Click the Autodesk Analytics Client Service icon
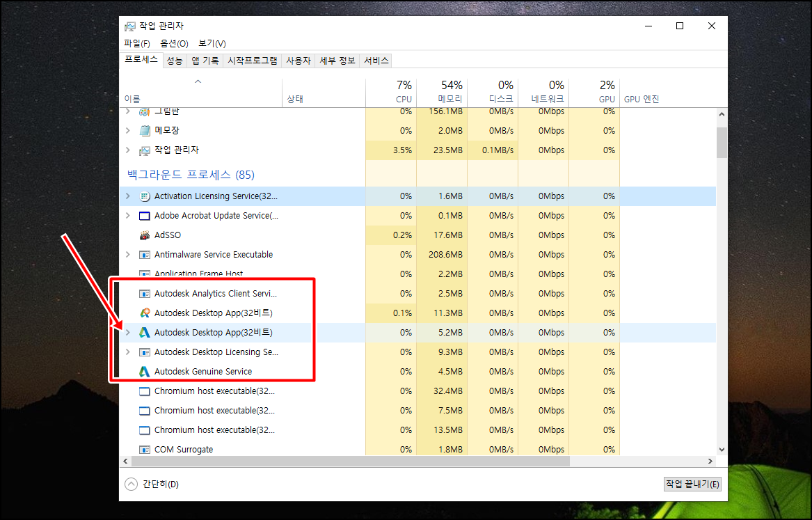The image size is (812, 520). [x=145, y=294]
